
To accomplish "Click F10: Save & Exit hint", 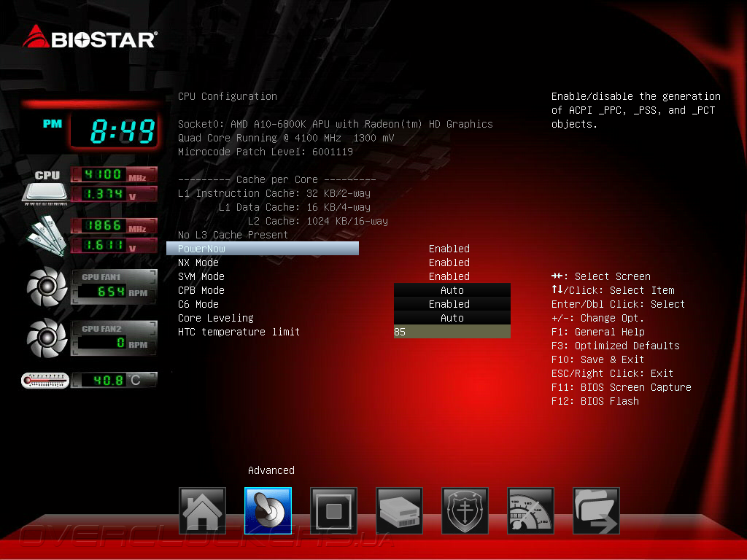I will (598, 359).
